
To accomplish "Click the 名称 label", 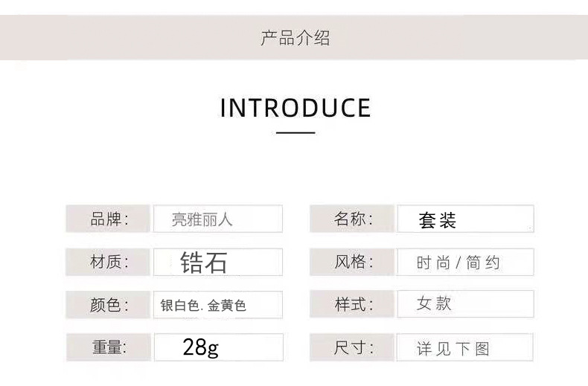I will click(353, 219).
